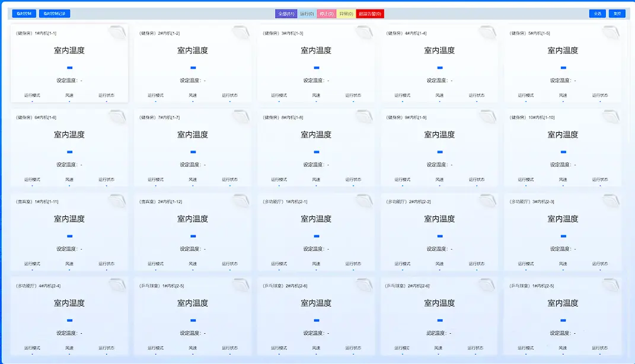Select card title (健身房) 4#内机[1-4]
Viewport: 635px width, 364px height.
406,33
